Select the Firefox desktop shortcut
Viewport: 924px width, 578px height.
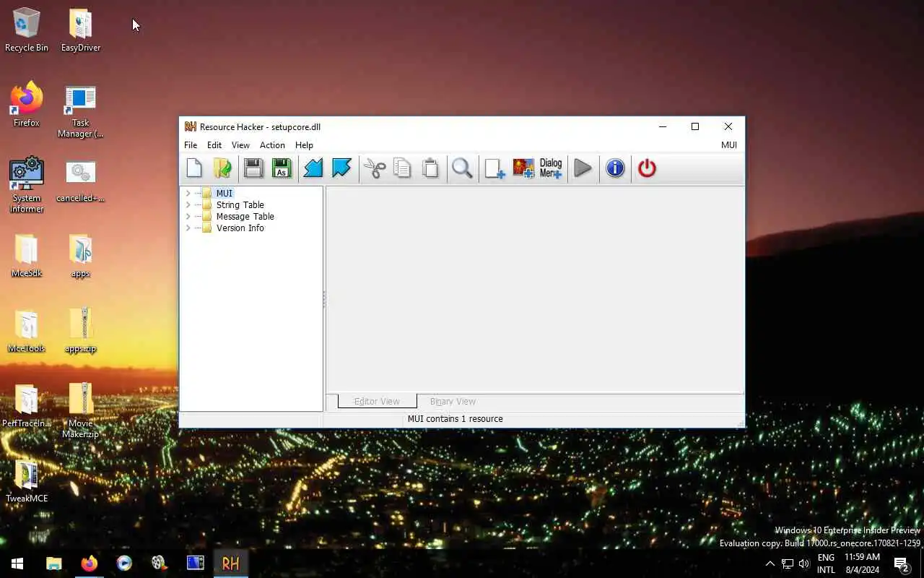tap(27, 105)
